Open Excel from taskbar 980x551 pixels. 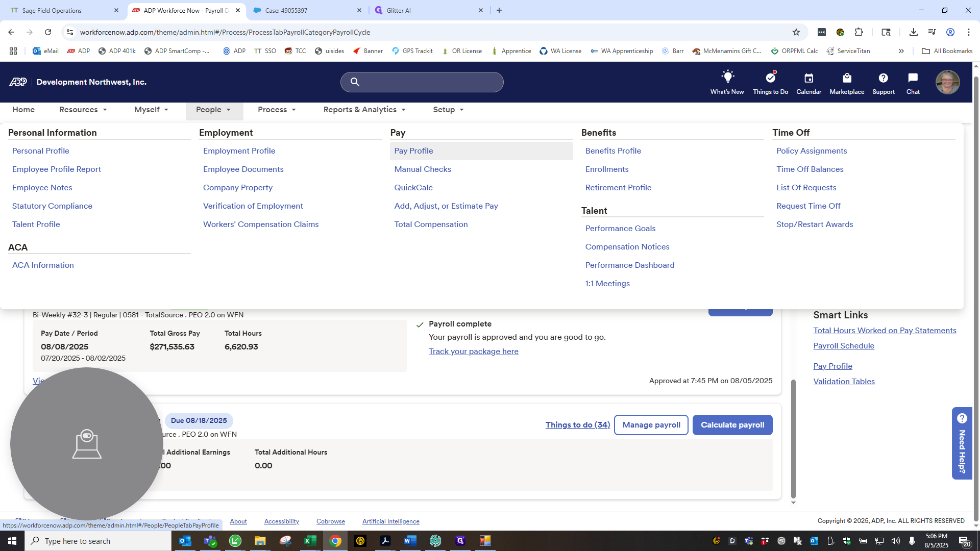pos(310,541)
